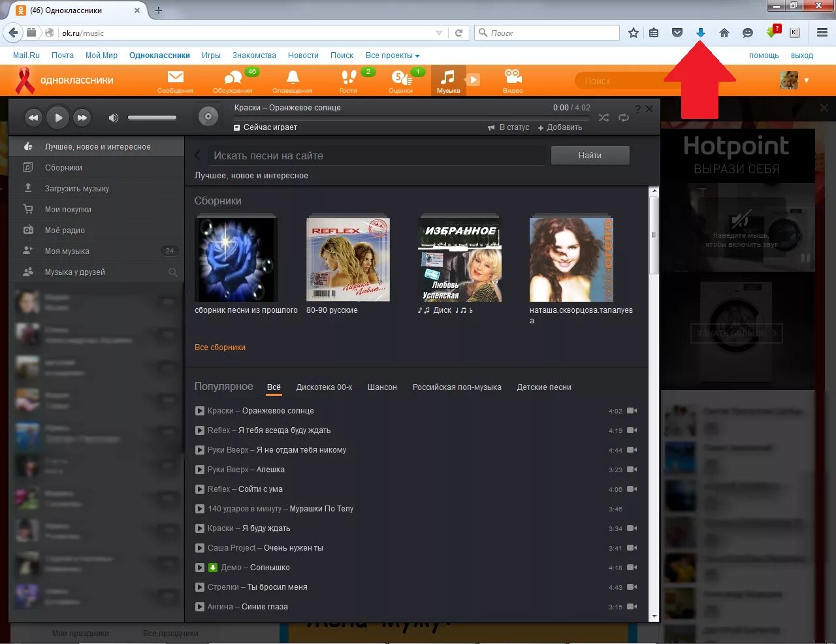Reload the page
836x644 pixels.
tap(458, 33)
